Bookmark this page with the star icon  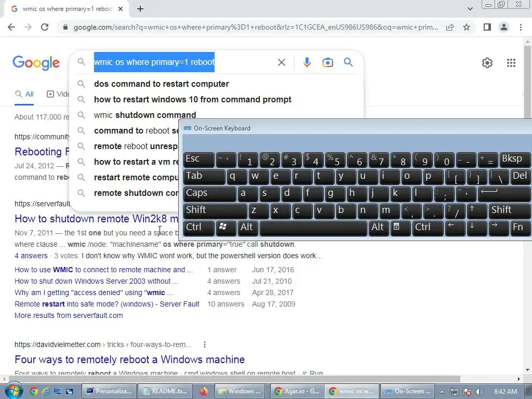pos(467,27)
